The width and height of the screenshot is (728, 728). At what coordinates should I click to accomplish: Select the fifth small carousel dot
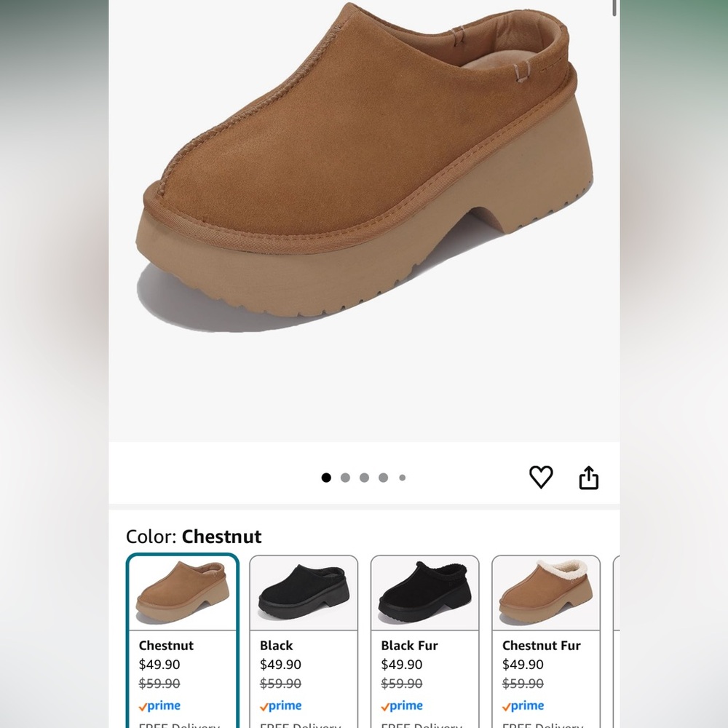coord(402,478)
